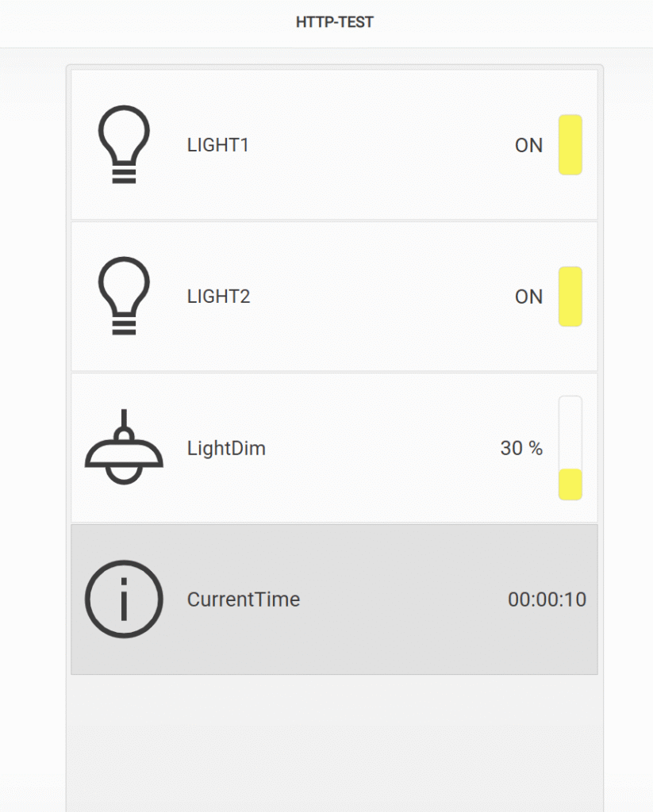The image size is (653, 812).
Task: Click the 30 % dimmer value
Action: point(521,449)
